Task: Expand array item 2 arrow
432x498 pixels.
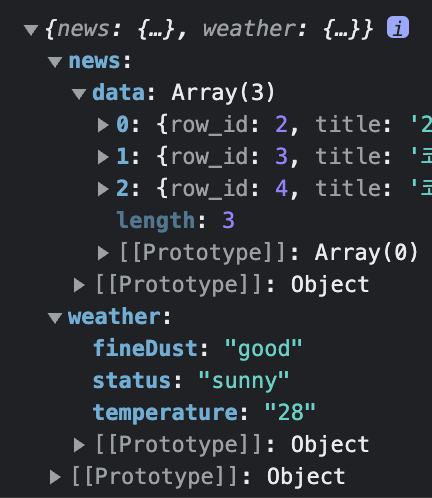Action: tap(103, 189)
